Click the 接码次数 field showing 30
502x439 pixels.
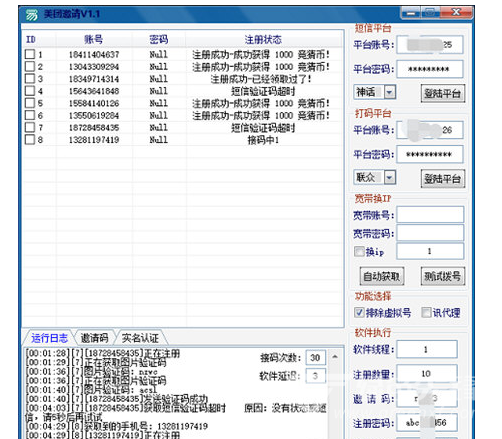tap(315, 358)
